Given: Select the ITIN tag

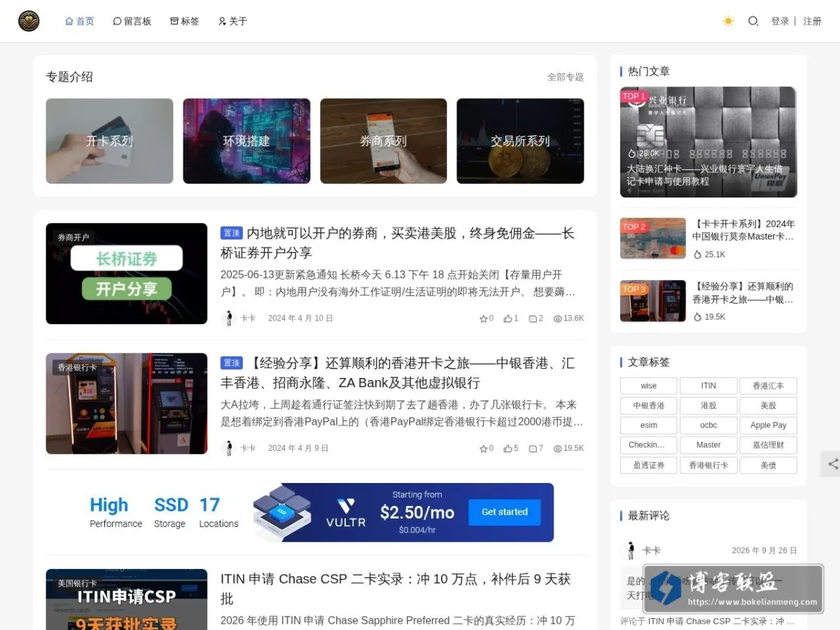Looking at the screenshot, I should pyautogui.click(x=708, y=386).
